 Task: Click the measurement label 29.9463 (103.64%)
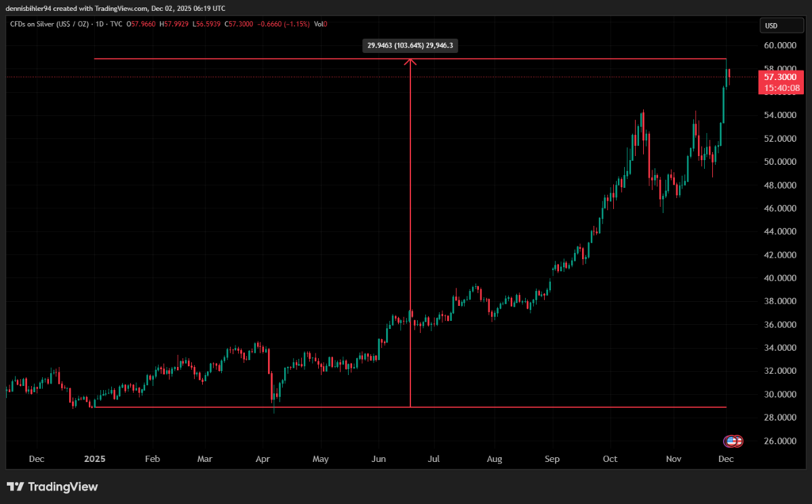pyautogui.click(x=410, y=45)
